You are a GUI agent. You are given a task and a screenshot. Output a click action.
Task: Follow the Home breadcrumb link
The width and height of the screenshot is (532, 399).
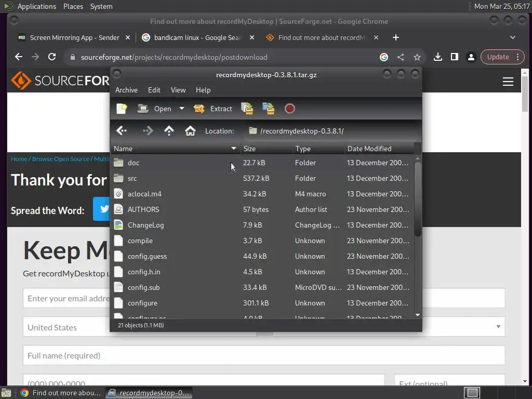[x=19, y=159]
